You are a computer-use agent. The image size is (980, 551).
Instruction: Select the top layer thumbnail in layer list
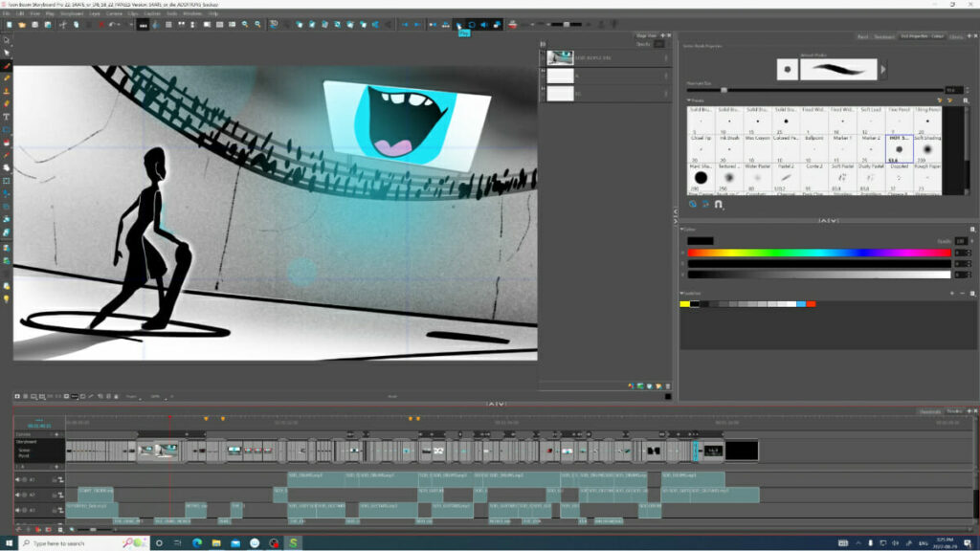pos(560,58)
